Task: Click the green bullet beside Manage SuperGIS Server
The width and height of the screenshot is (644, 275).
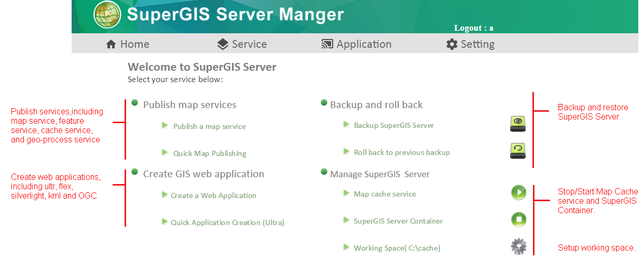Action: click(x=324, y=172)
